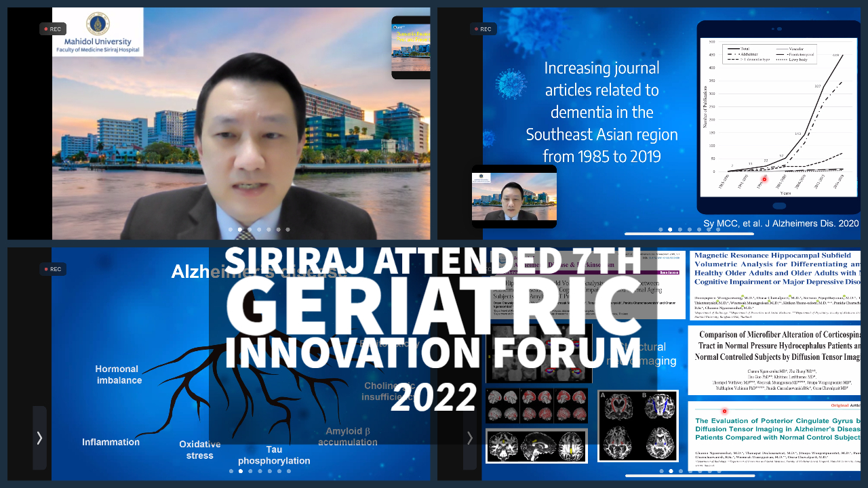Image resolution: width=868 pixels, height=488 pixels.
Task: Select the active second dot under the Alzheimer's slide
Action: click(241, 471)
